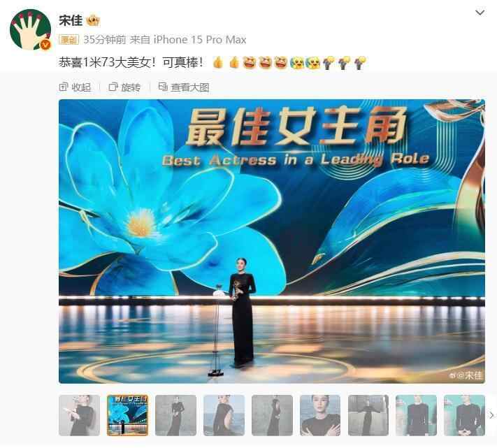Click the orange verified V badge
Image resolution: width=497 pixels, height=448 pixels.
[x=46, y=45]
